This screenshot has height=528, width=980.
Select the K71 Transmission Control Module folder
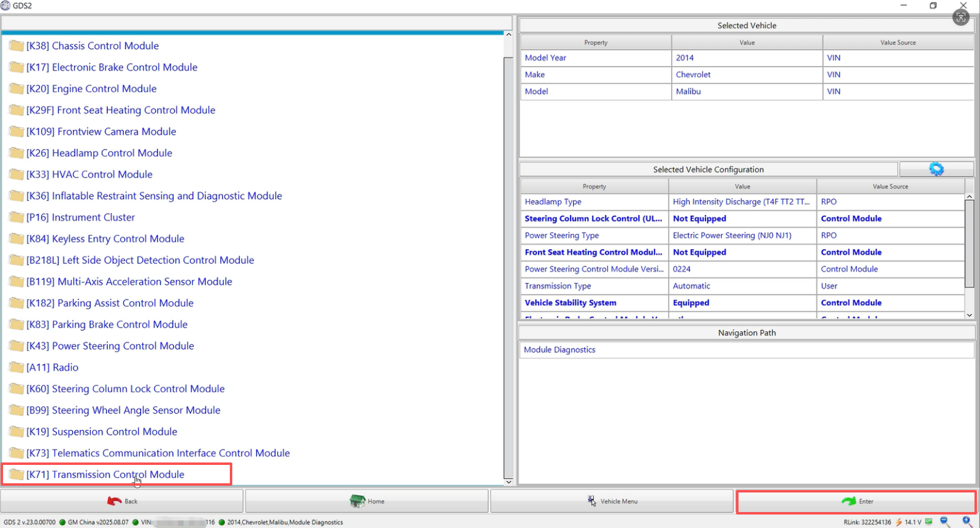(105, 475)
